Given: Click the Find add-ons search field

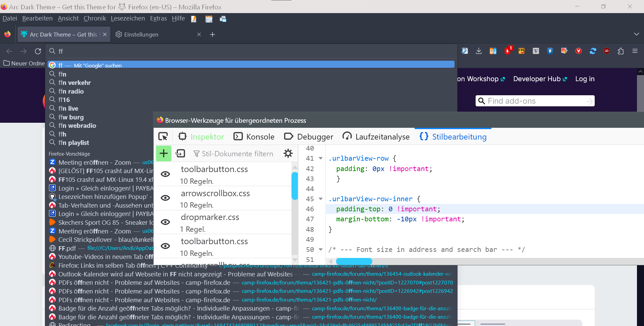Looking at the screenshot, I should tap(535, 101).
